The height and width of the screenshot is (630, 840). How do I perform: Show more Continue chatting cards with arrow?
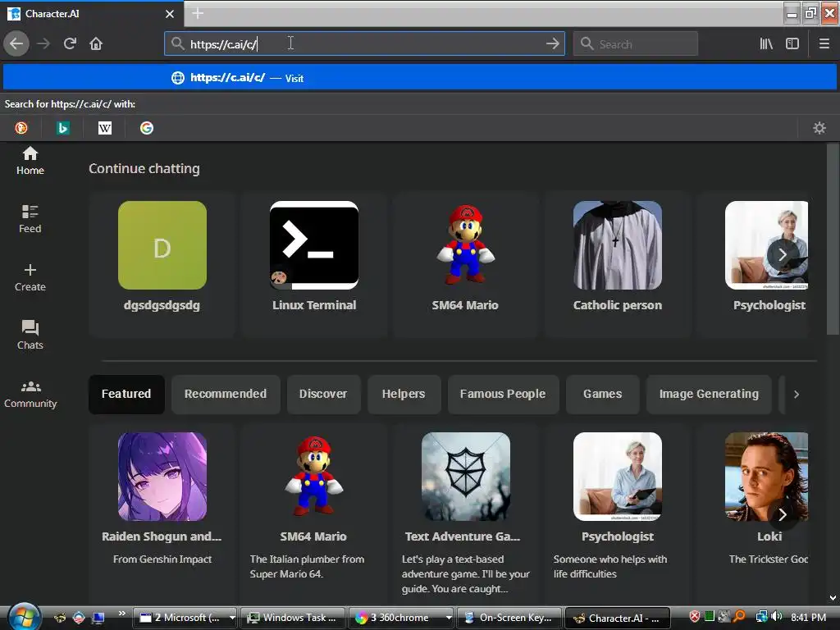point(782,254)
